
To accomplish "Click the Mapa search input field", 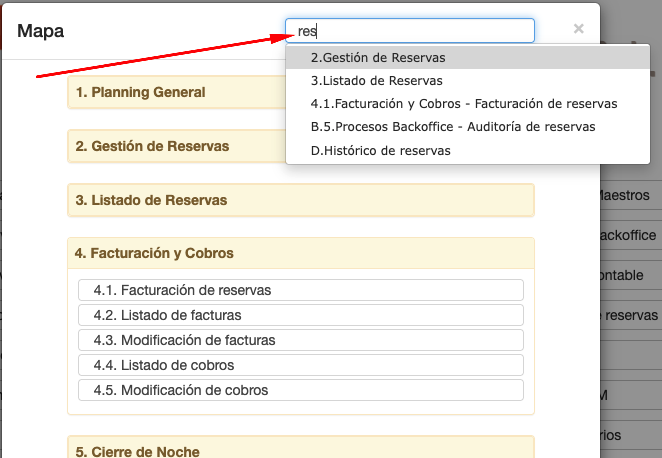I will 410,31.
